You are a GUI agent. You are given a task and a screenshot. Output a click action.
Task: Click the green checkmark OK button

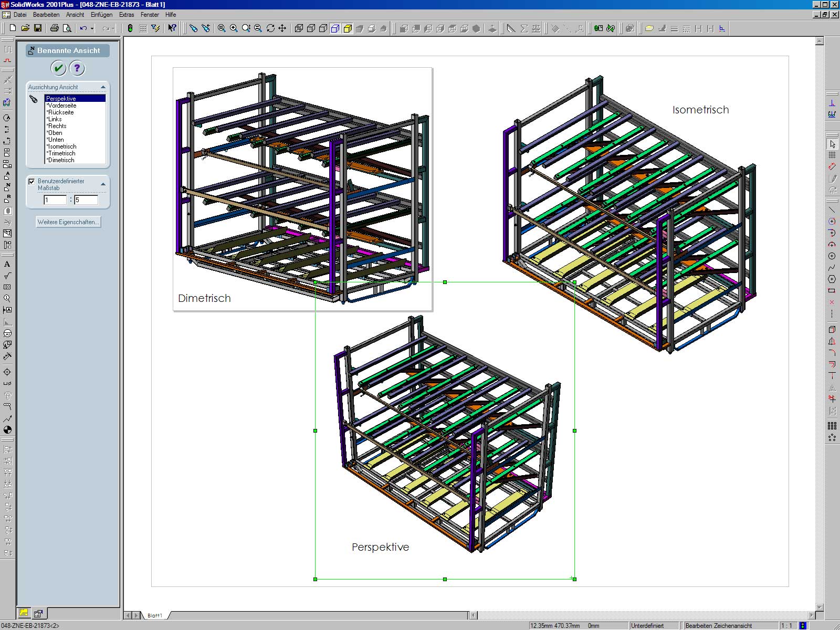point(58,68)
